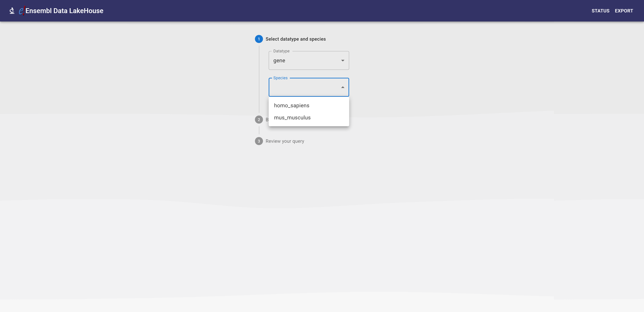Click the step 2 circle icon
The width and height of the screenshot is (644, 312).
[x=259, y=120]
